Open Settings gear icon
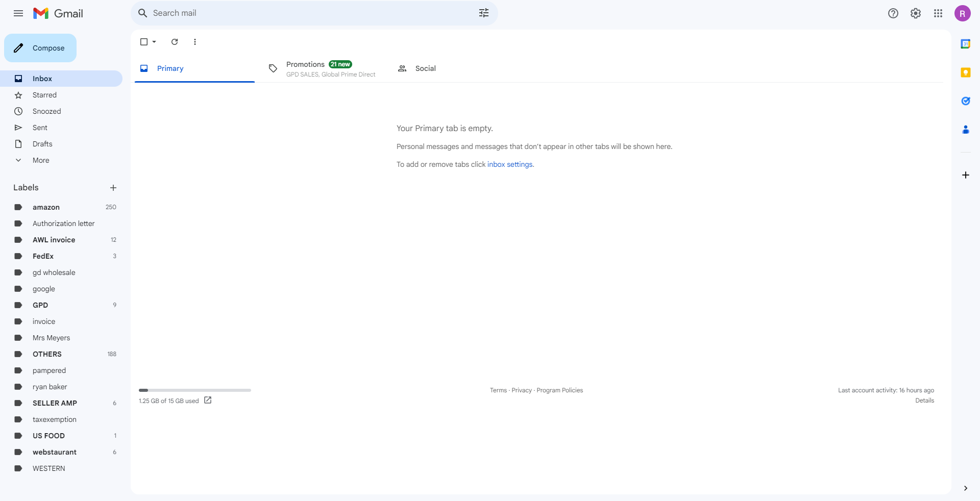Image resolution: width=980 pixels, height=501 pixels. point(916,13)
